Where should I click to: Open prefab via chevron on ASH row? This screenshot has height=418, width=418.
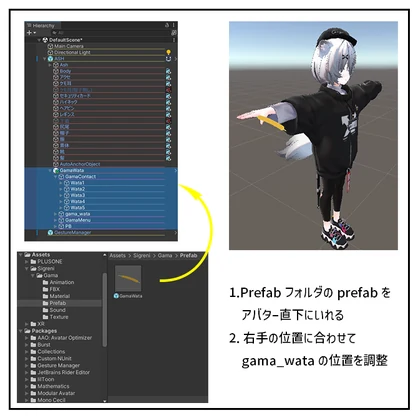pyautogui.click(x=175, y=59)
